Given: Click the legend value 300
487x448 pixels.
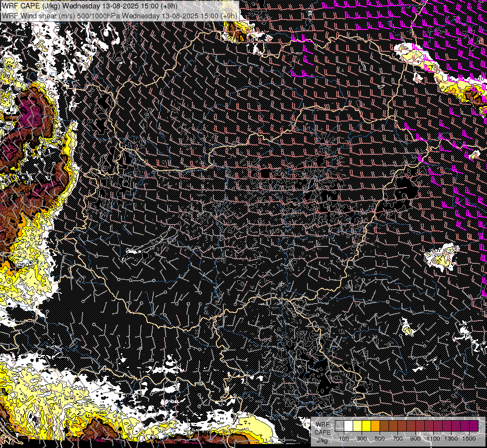Looking at the screenshot, I should (362, 439).
